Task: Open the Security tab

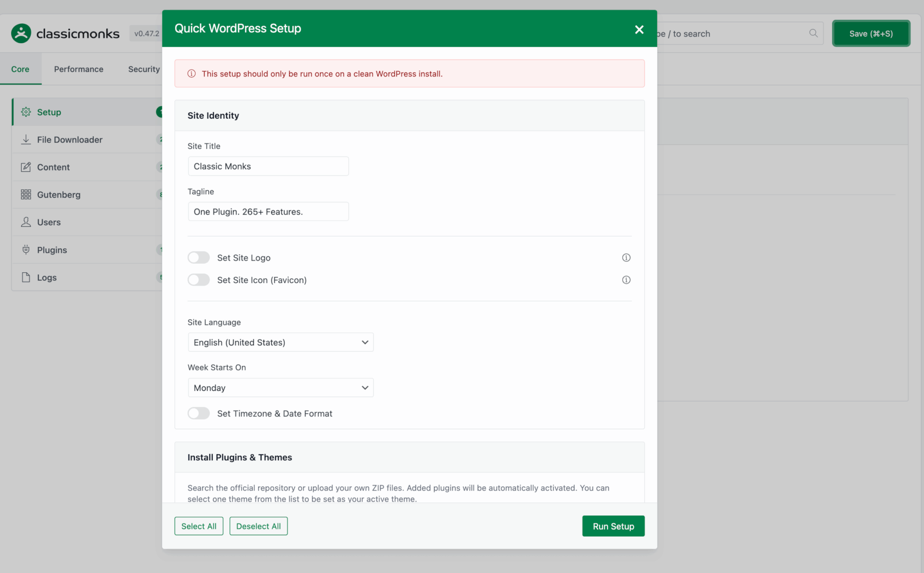Action: click(x=143, y=69)
